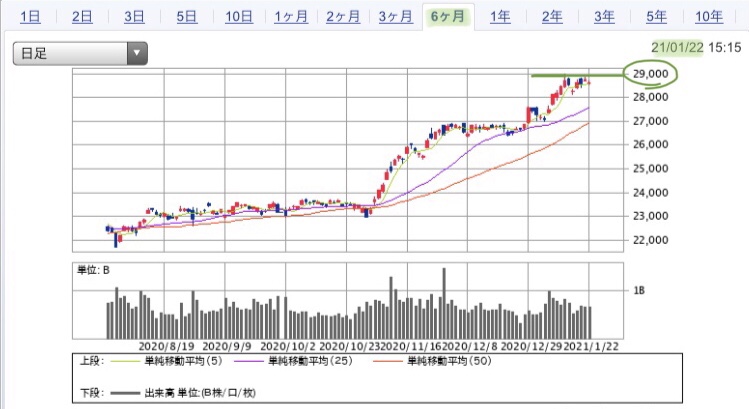Viewport: 749px width, 409px height.
Task: View the 1年 chart range
Action: coord(500,17)
